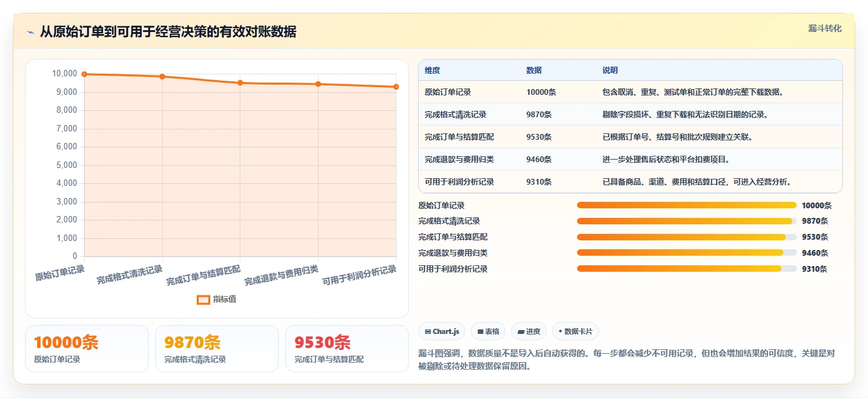This screenshot has width=868, height=398.
Task: Click the 完成格式清洗记录 point on the line chart
Action: click(162, 76)
